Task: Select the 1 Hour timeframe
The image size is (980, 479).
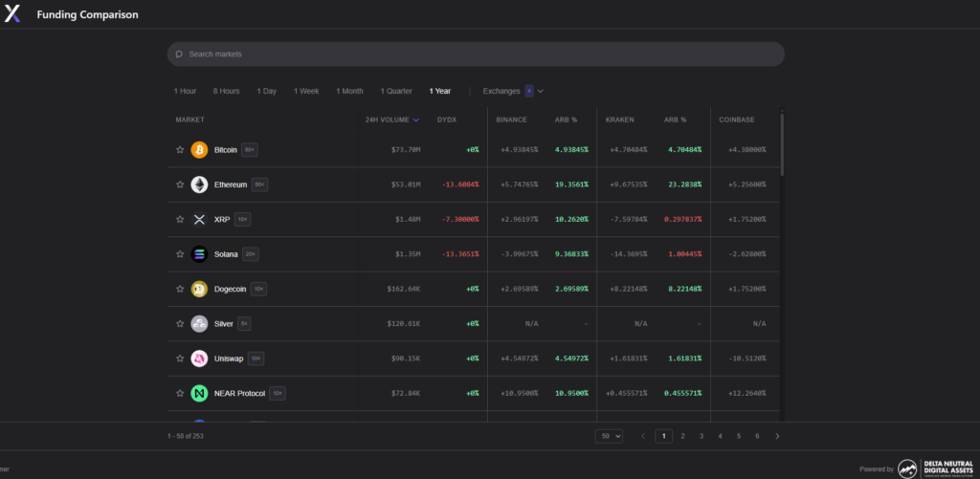Action: pyautogui.click(x=185, y=91)
